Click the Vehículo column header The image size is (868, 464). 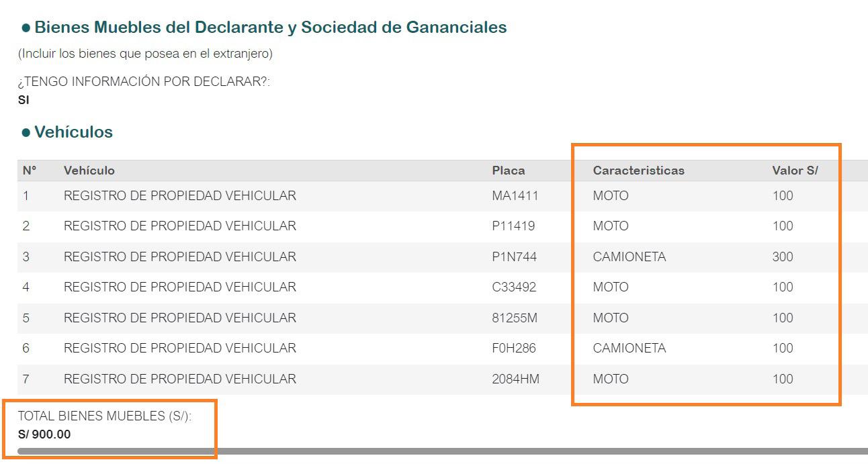point(89,171)
